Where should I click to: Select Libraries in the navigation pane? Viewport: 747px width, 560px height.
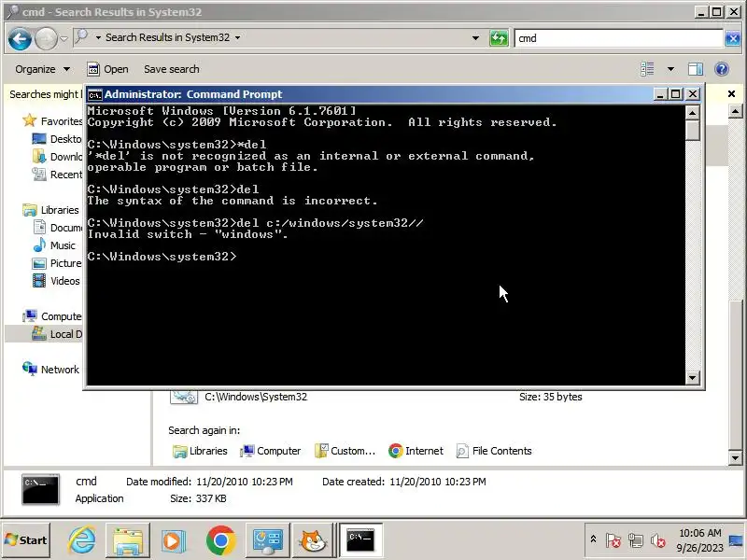50,209
